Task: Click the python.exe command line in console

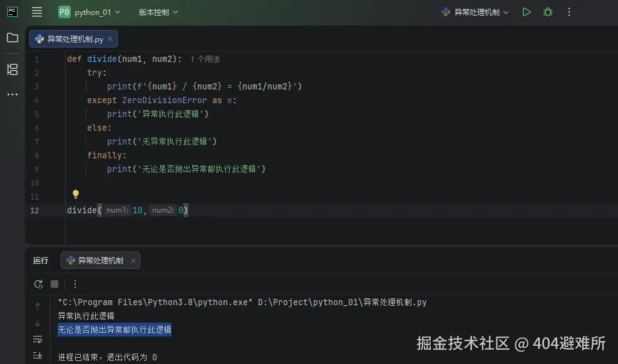Action: click(242, 302)
